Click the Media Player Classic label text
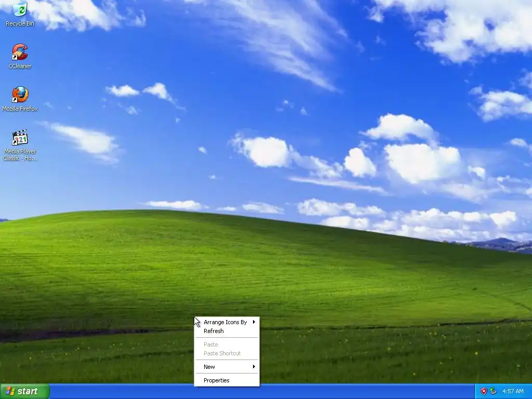The height and width of the screenshot is (399, 532). tap(20, 155)
